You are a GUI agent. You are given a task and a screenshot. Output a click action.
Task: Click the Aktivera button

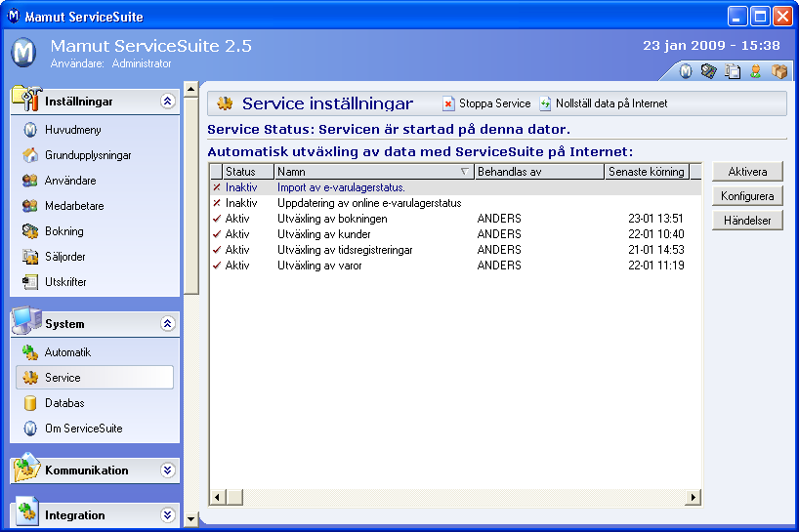(747, 172)
